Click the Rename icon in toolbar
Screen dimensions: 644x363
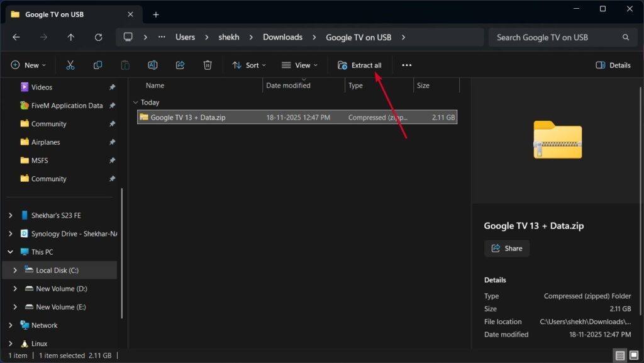click(x=152, y=65)
